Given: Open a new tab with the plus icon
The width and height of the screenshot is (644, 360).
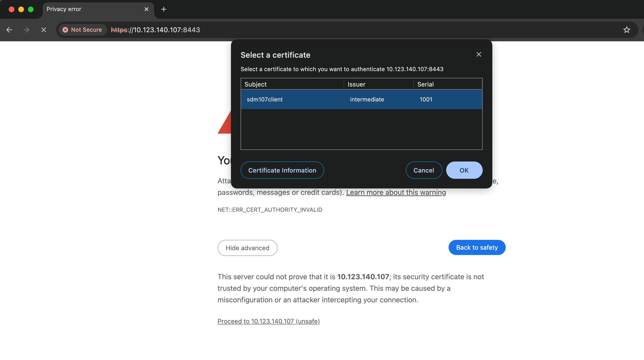Looking at the screenshot, I should 164,9.
